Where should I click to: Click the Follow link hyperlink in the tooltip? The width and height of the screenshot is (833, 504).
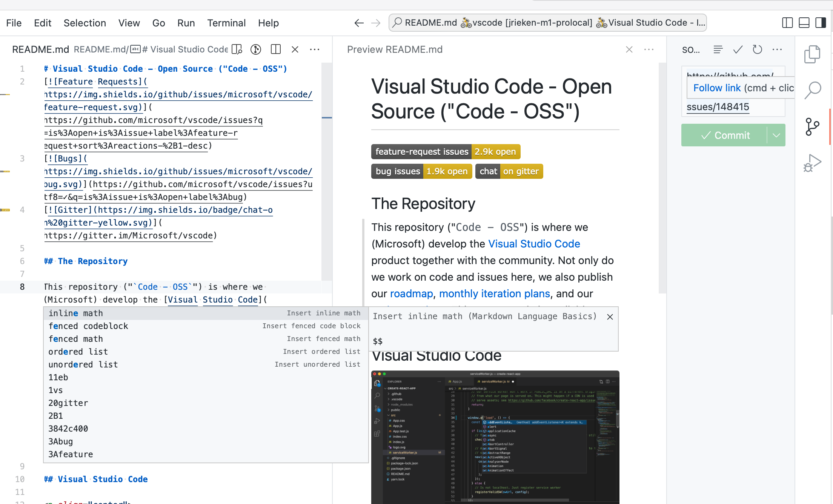717,88
